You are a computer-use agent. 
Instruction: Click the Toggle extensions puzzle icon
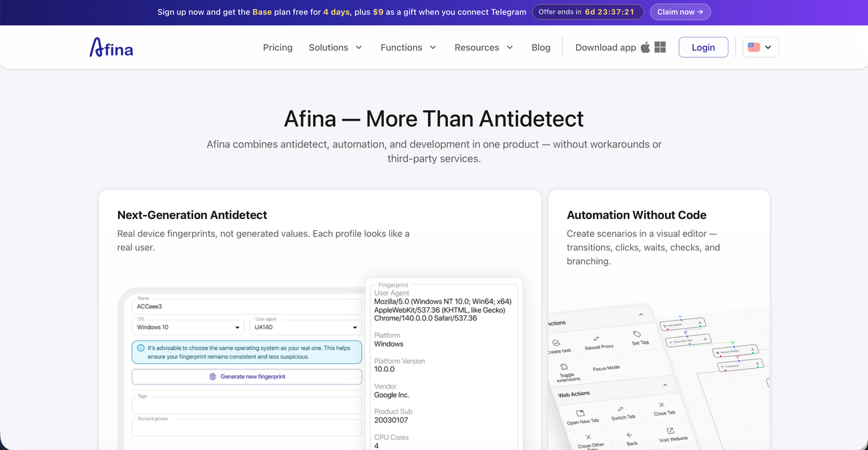click(x=564, y=367)
